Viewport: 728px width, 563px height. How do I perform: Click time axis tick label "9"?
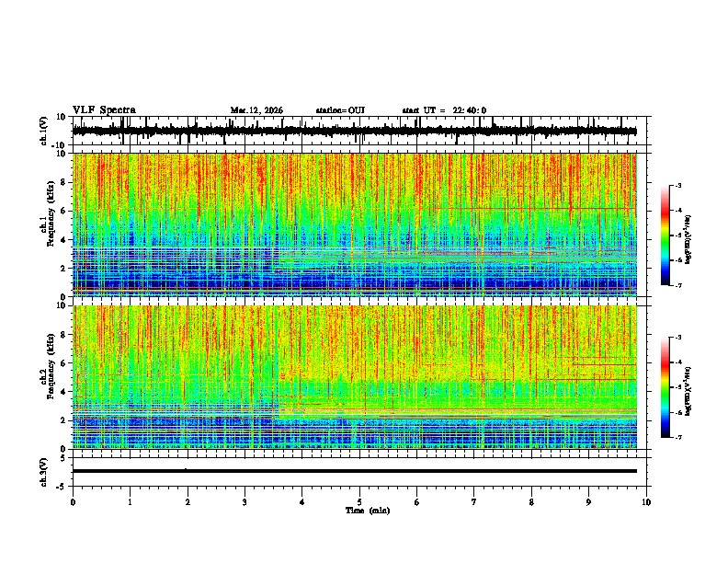(x=588, y=502)
